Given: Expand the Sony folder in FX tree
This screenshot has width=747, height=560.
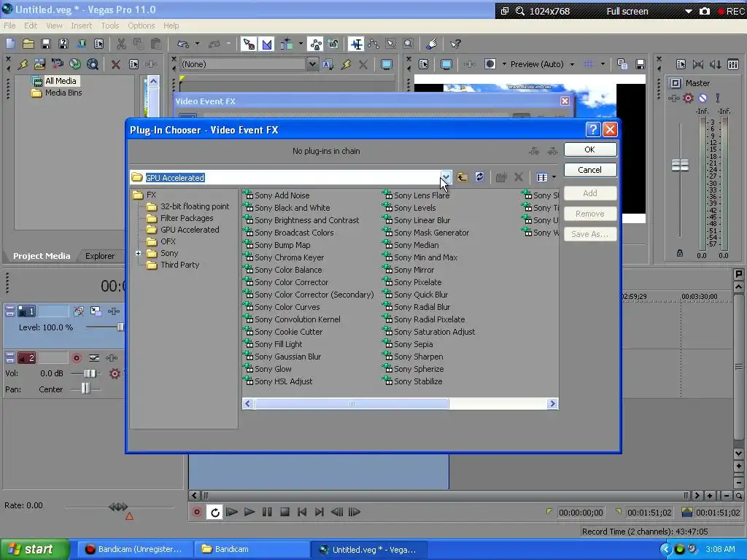Looking at the screenshot, I should (x=138, y=253).
